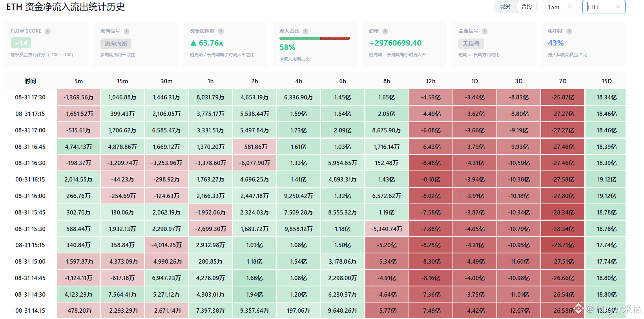This screenshot has height=319, width=644.
Task: Click the 12h column header
Action: pos(431,81)
